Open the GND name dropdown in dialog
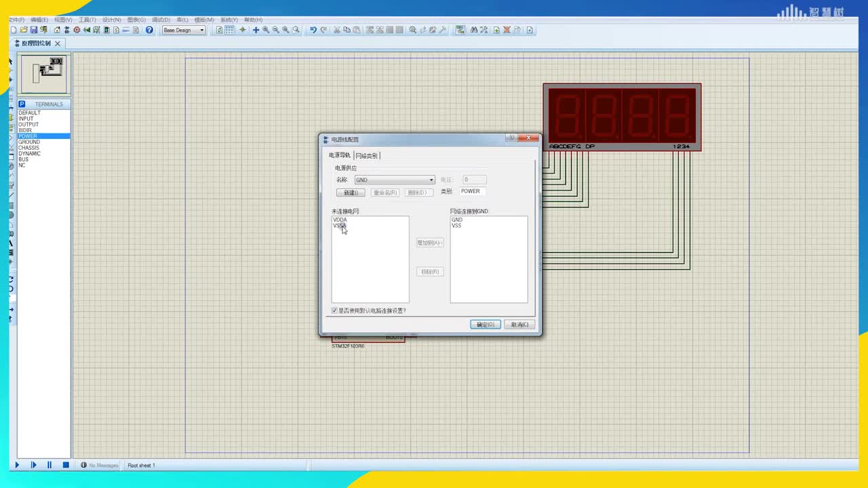 [x=395, y=180]
